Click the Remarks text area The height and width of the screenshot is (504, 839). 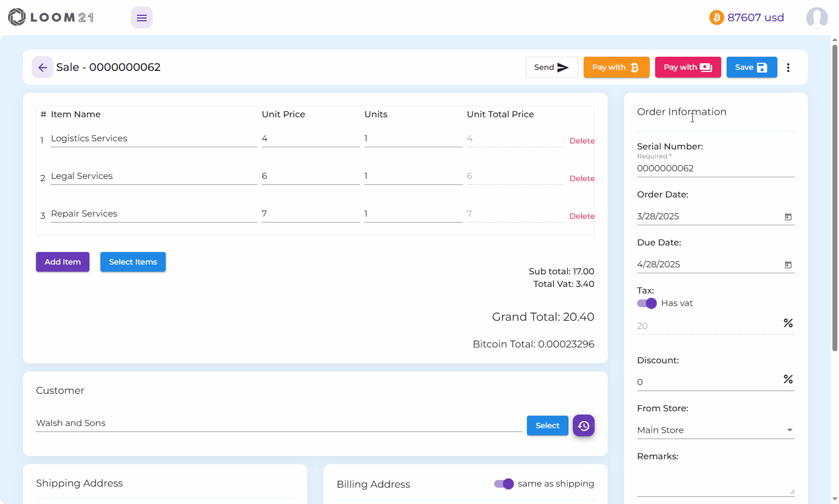pos(716,482)
